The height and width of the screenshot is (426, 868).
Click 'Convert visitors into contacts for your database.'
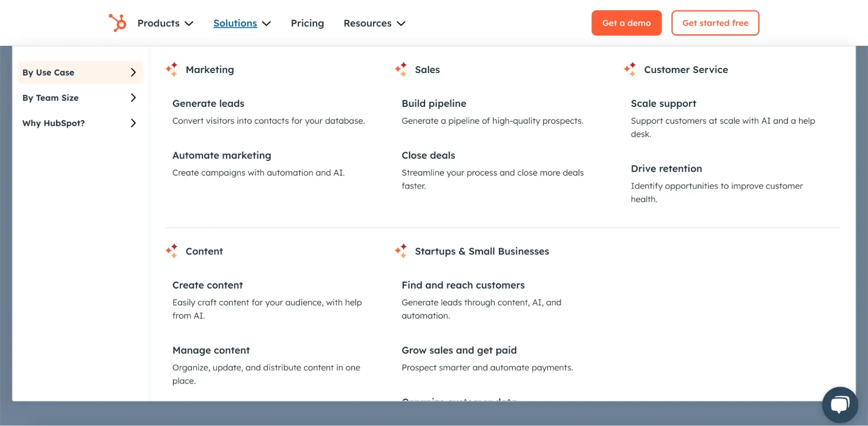[268, 121]
